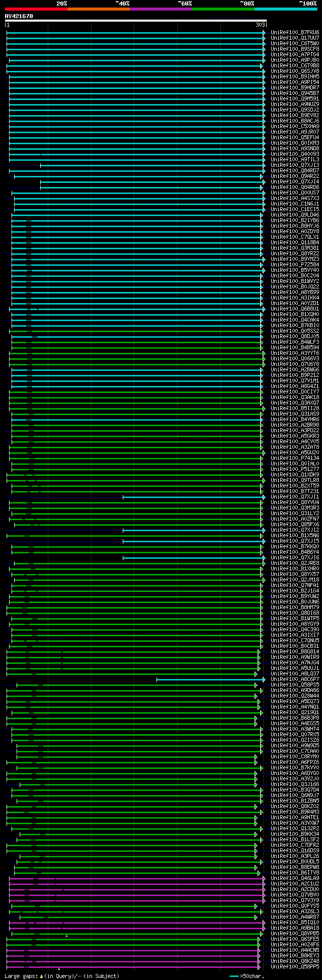Select the UniRef100_Q40093 label
Screen dimensions: 322x980
click(x=295, y=154)
